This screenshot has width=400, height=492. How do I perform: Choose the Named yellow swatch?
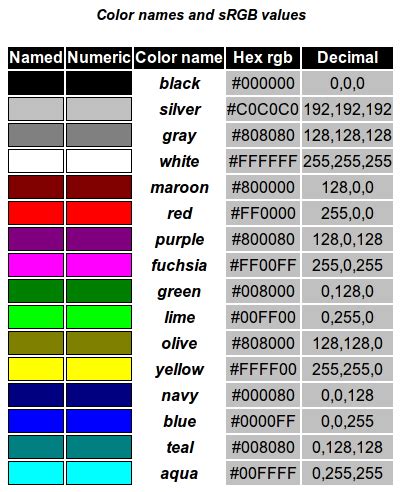pos(36,369)
